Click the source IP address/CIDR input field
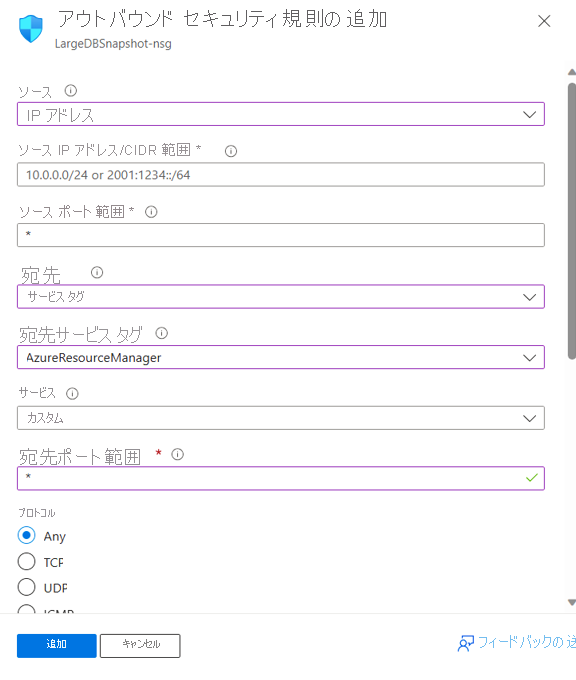The width and height of the screenshot is (576, 680). pyautogui.click(x=281, y=175)
